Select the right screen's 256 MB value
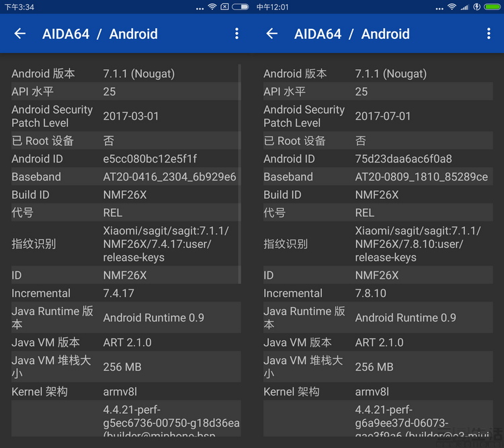This screenshot has height=448, width=504. 374,367
